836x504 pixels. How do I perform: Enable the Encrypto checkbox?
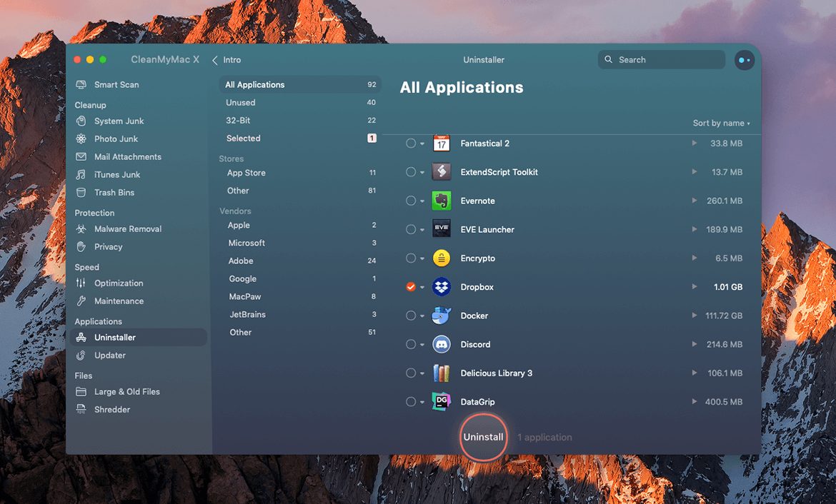[411, 258]
